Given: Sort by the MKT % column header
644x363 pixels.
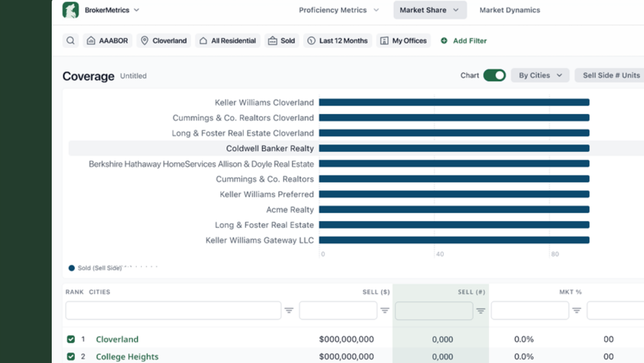Looking at the screenshot, I should (x=570, y=292).
